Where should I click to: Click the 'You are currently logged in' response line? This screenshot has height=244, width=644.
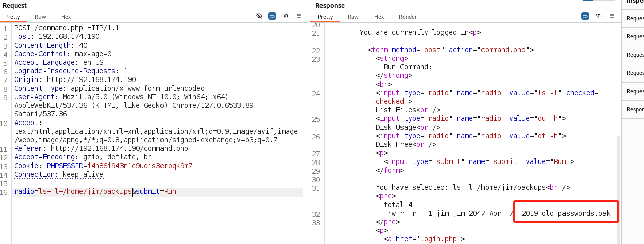[420, 32]
